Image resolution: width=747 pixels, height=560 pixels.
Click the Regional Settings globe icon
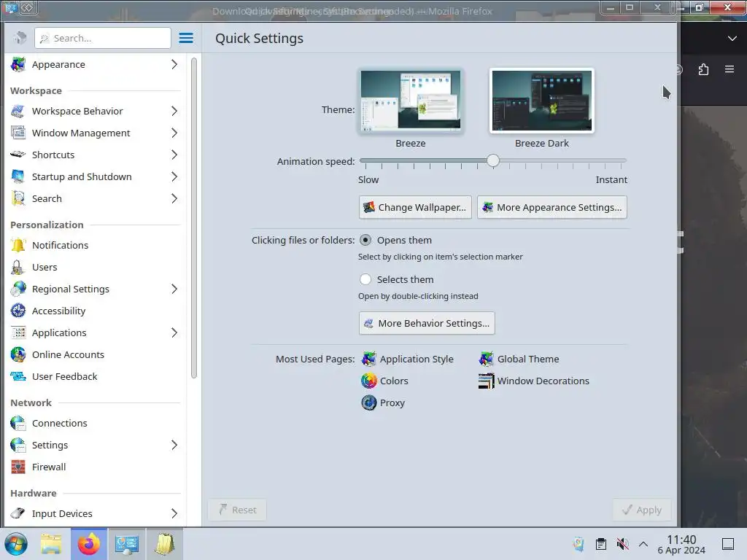pos(18,289)
